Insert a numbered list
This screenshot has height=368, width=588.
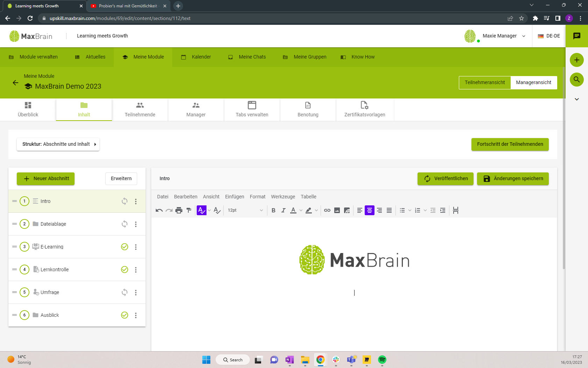[x=418, y=210]
